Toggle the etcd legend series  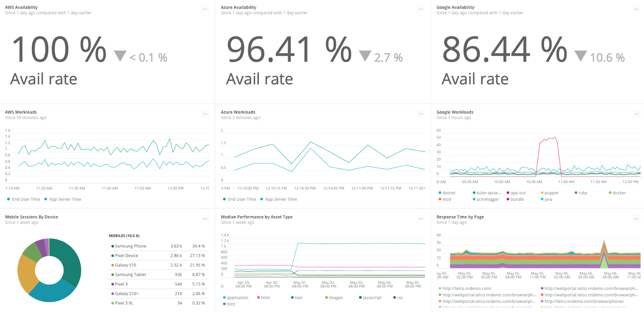coord(445,199)
